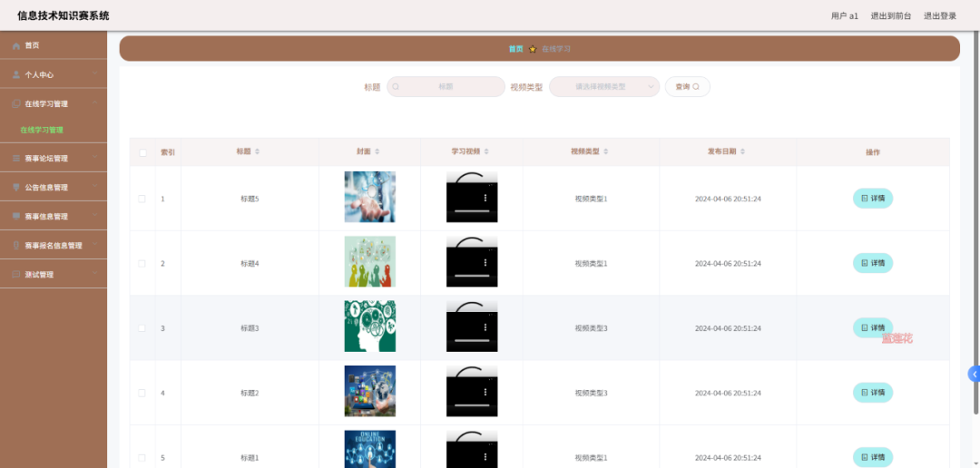Collapse the 在线学习管理 menu chevron
980x468 pixels.
click(94, 103)
